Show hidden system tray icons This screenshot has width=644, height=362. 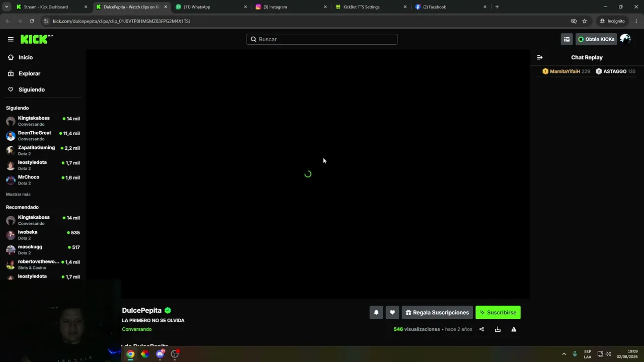564,354
